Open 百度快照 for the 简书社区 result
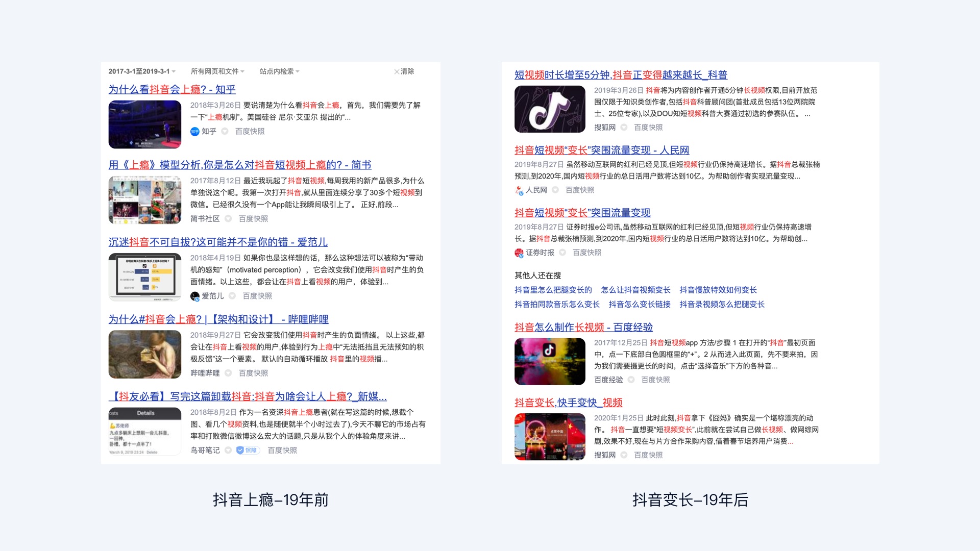Image resolution: width=980 pixels, height=551 pixels. coord(254,219)
